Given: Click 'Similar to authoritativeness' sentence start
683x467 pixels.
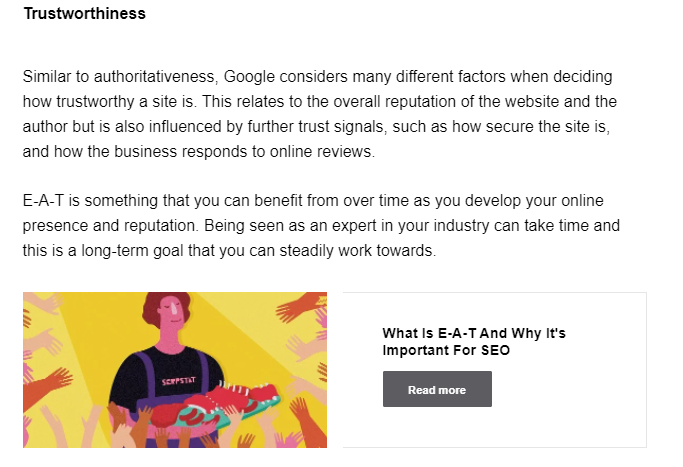Looking at the screenshot, I should (x=120, y=76).
